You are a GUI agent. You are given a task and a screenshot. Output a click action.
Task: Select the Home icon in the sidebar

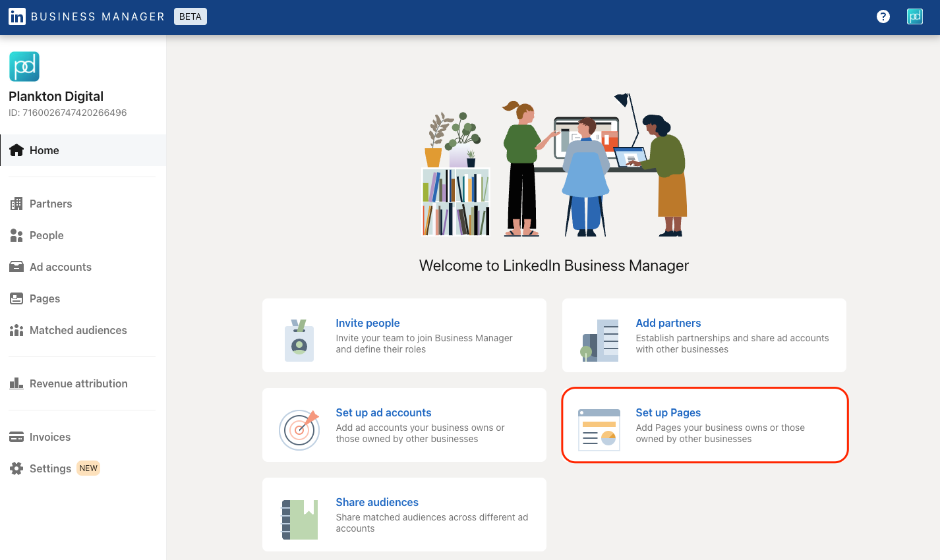point(16,150)
